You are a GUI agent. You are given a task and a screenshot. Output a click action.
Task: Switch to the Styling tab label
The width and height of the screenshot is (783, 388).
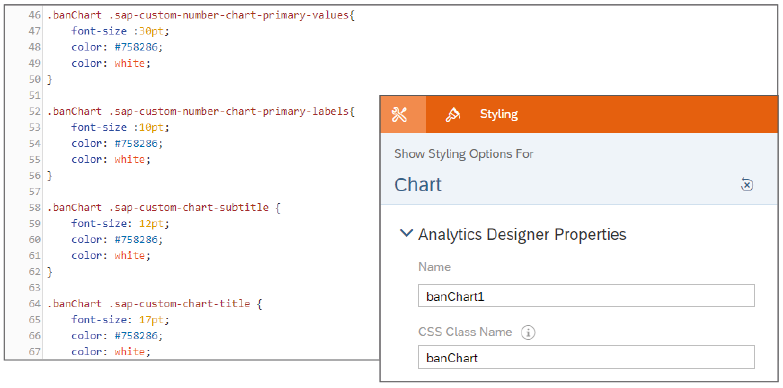498,114
